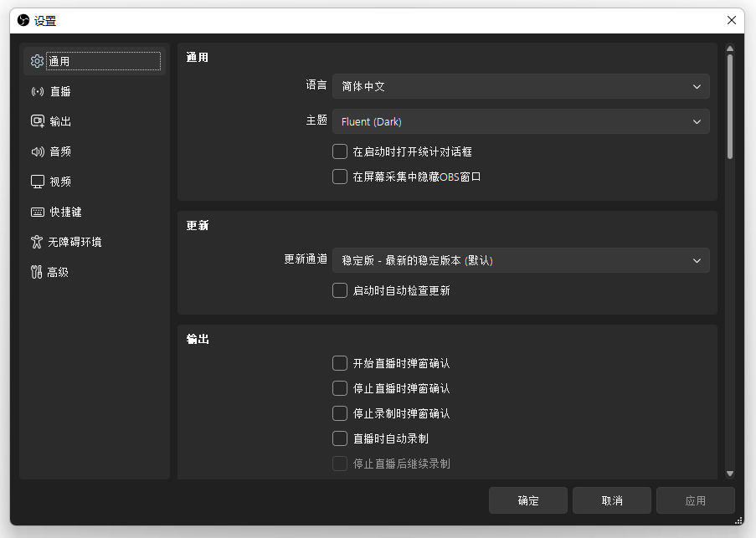The height and width of the screenshot is (538, 756).
Task: Select the 视频 monitor icon
Action: click(37, 182)
